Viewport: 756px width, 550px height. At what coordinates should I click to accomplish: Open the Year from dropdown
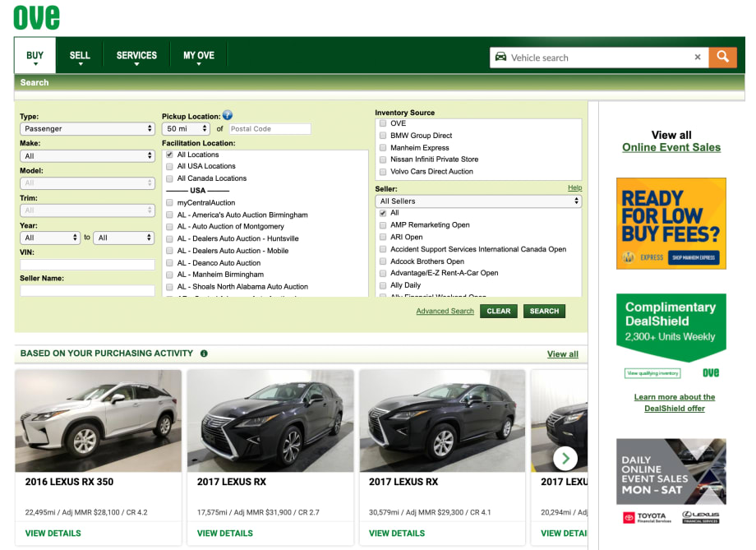[x=49, y=238]
